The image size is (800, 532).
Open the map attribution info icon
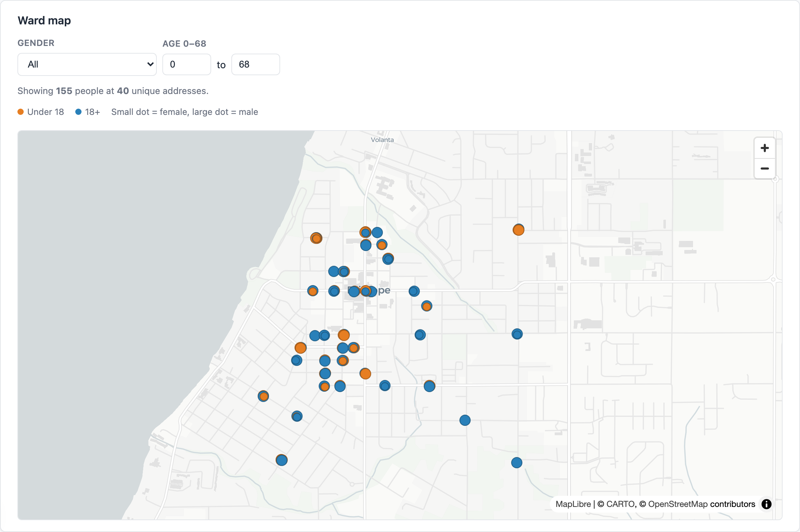766,504
